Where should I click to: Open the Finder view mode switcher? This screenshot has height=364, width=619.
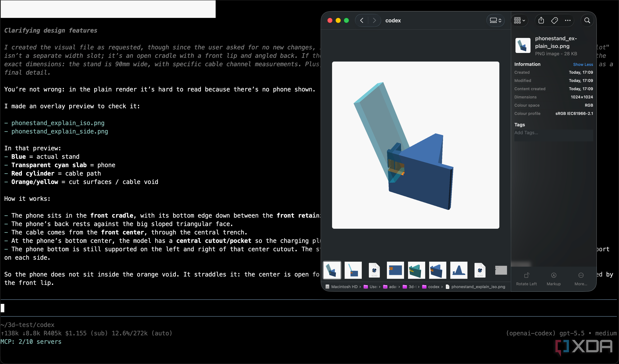(x=495, y=20)
